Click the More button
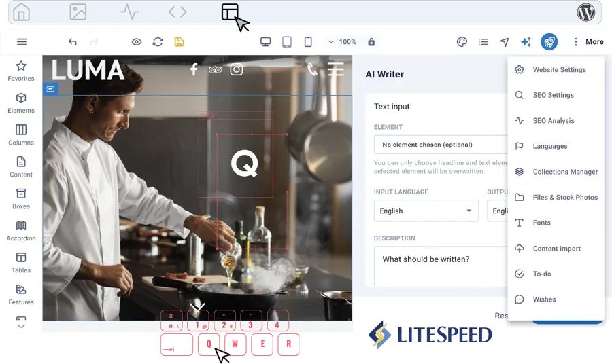The image size is (612, 364). pos(588,42)
